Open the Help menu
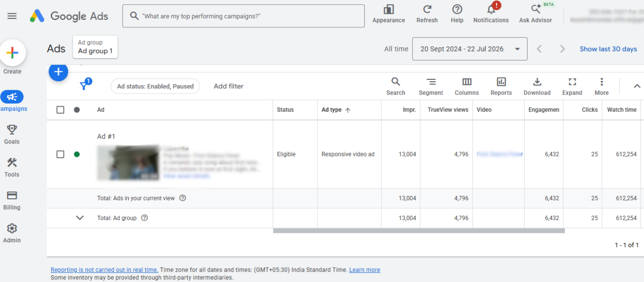This screenshot has width=644, height=282. pos(457,14)
